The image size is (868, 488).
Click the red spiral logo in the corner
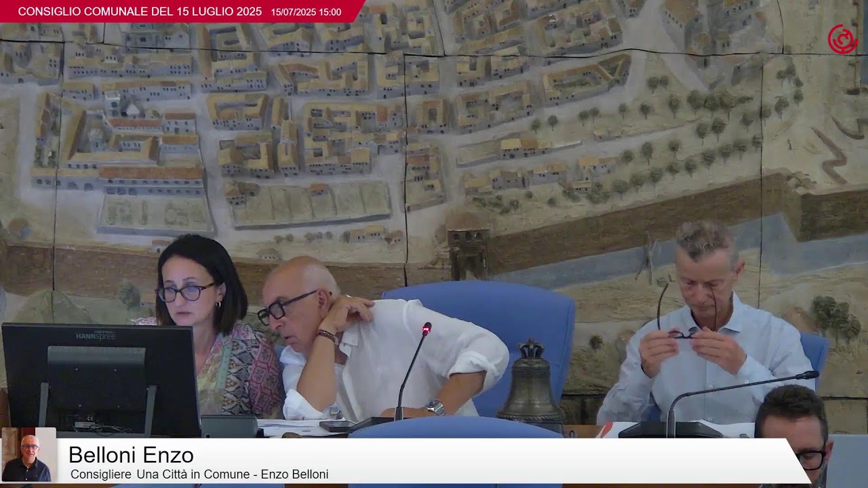click(843, 39)
